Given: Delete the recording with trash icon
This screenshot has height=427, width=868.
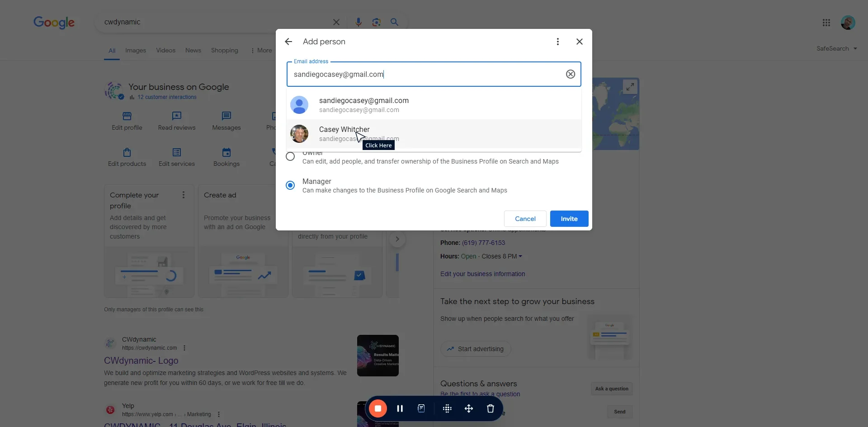Looking at the screenshot, I should click(x=490, y=408).
